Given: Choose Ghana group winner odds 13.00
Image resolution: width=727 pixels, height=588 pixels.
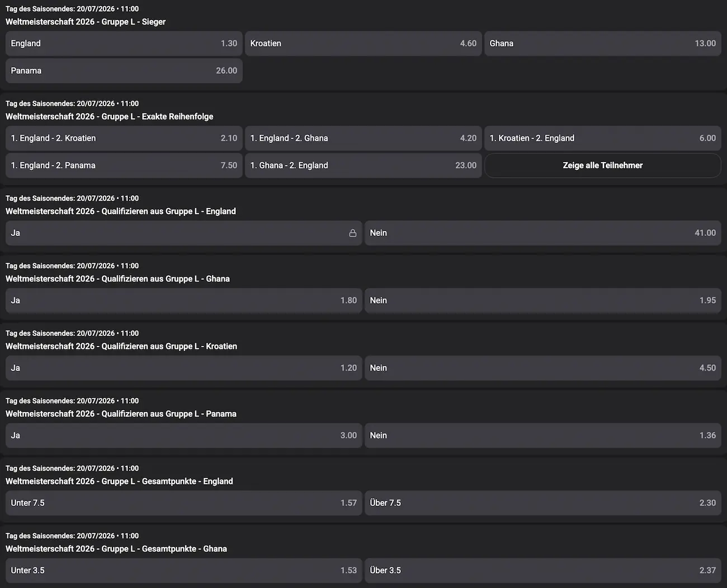Looking at the screenshot, I should coord(603,44).
